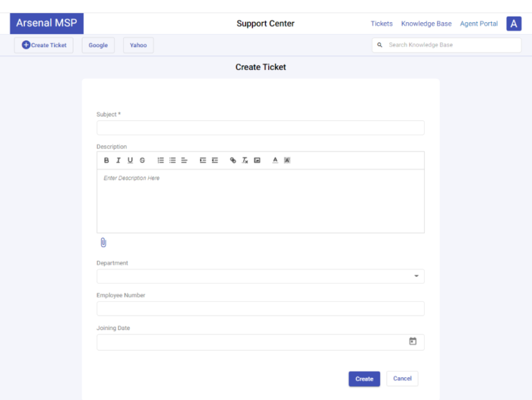The image size is (532, 400).
Task: Open the Agent Portal link
Action: coord(479,24)
